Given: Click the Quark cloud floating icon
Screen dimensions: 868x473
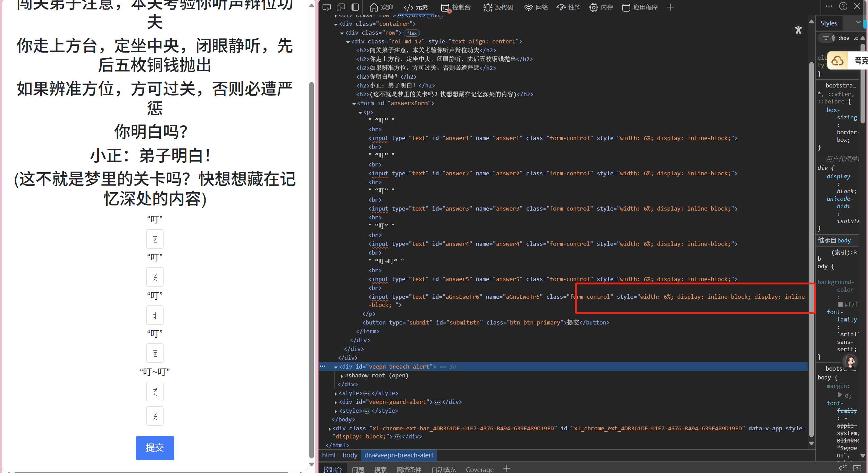Looking at the screenshot, I should (837, 61).
